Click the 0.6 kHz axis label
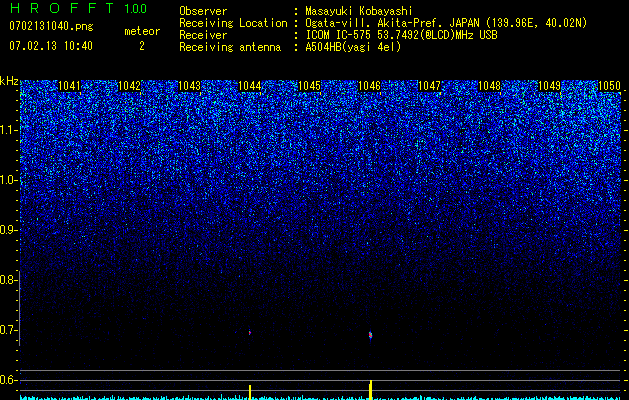The width and height of the screenshot is (629, 400). (8, 380)
